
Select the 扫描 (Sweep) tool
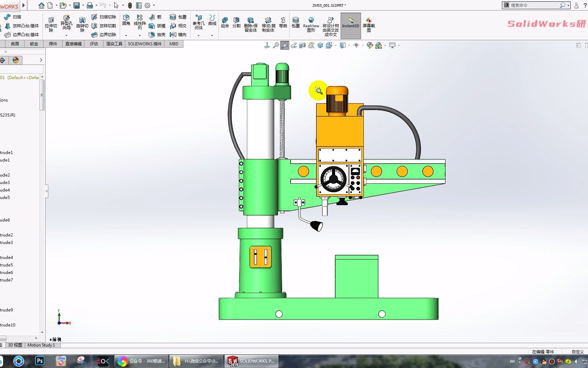13,17
